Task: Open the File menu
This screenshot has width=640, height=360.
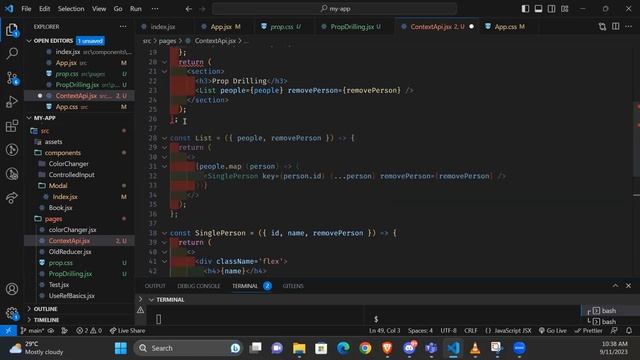Action: pyautogui.click(x=26, y=9)
